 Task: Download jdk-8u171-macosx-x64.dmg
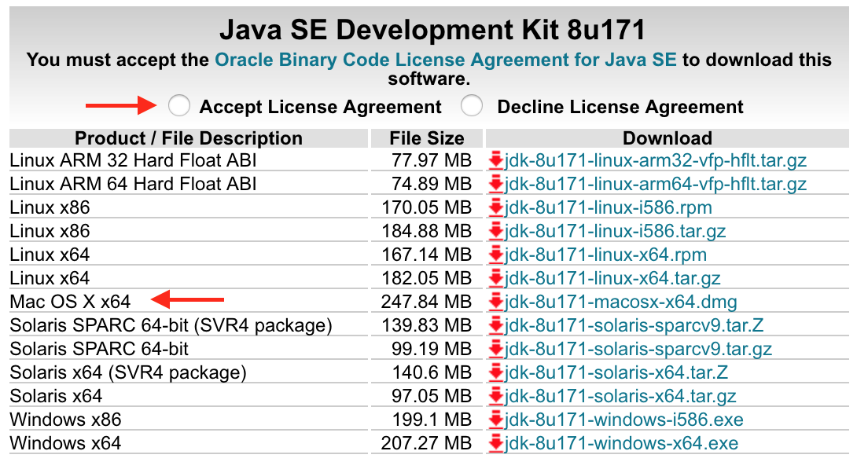[620, 302]
